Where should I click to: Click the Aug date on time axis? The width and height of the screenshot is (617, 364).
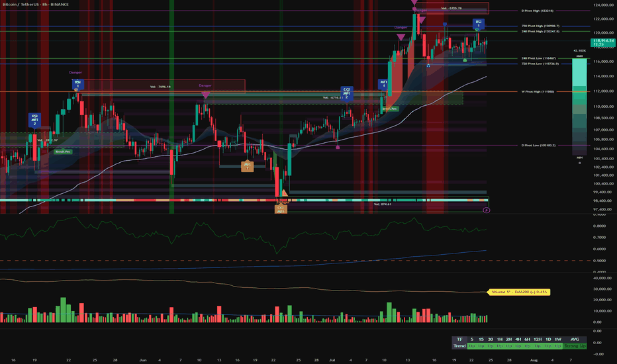[x=534, y=360]
